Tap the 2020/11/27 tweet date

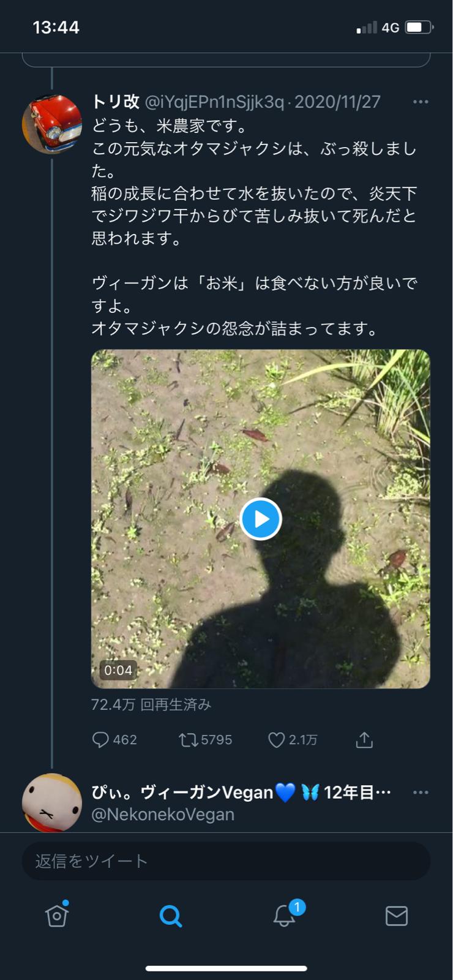(x=337, y=102)
